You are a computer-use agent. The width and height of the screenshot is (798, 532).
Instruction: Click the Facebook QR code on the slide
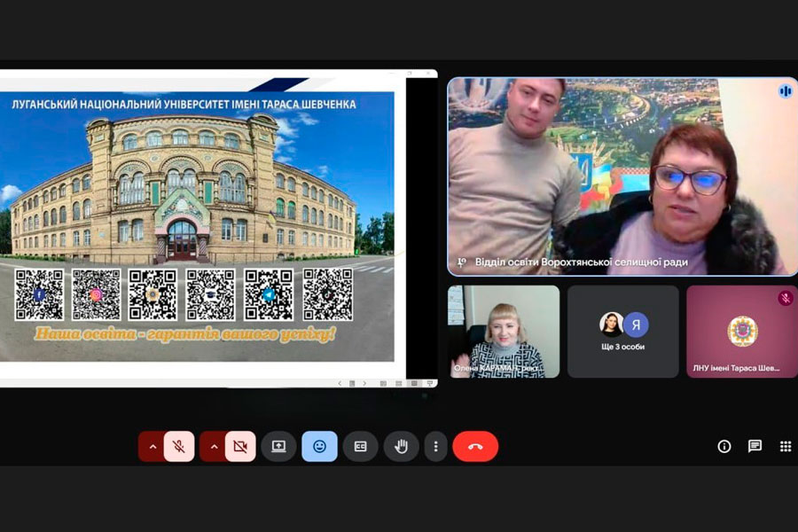pos(39,294)
